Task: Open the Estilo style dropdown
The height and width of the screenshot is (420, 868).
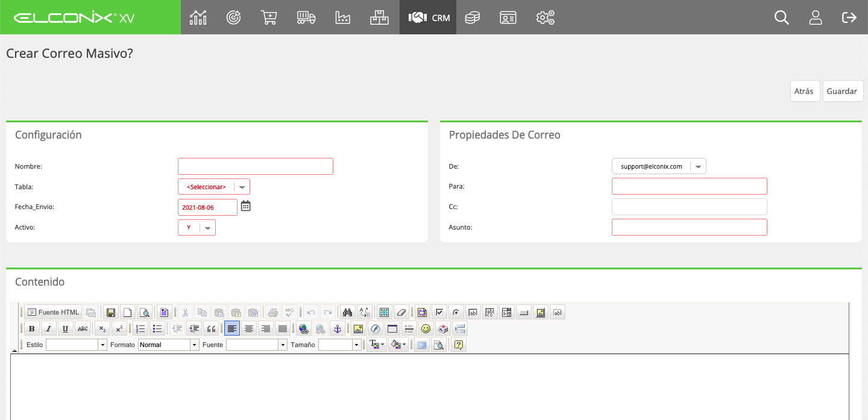Action: click(77, 345)
